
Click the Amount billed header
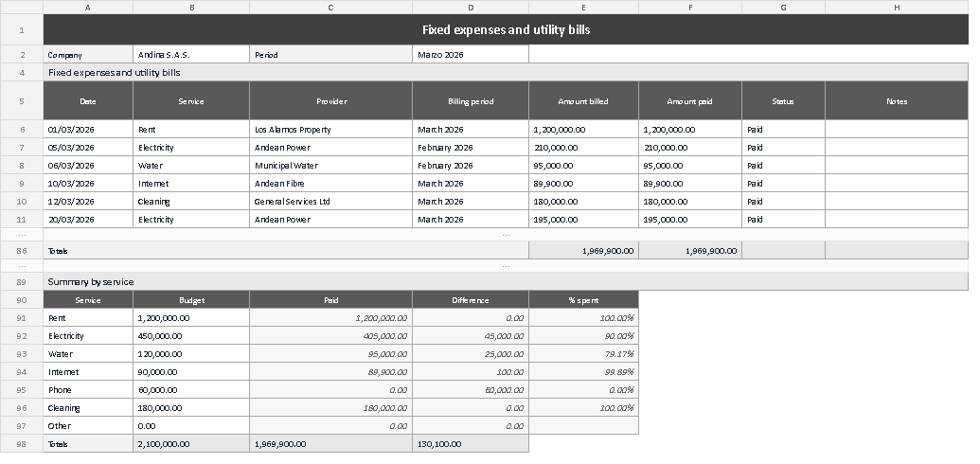(584, 100)
